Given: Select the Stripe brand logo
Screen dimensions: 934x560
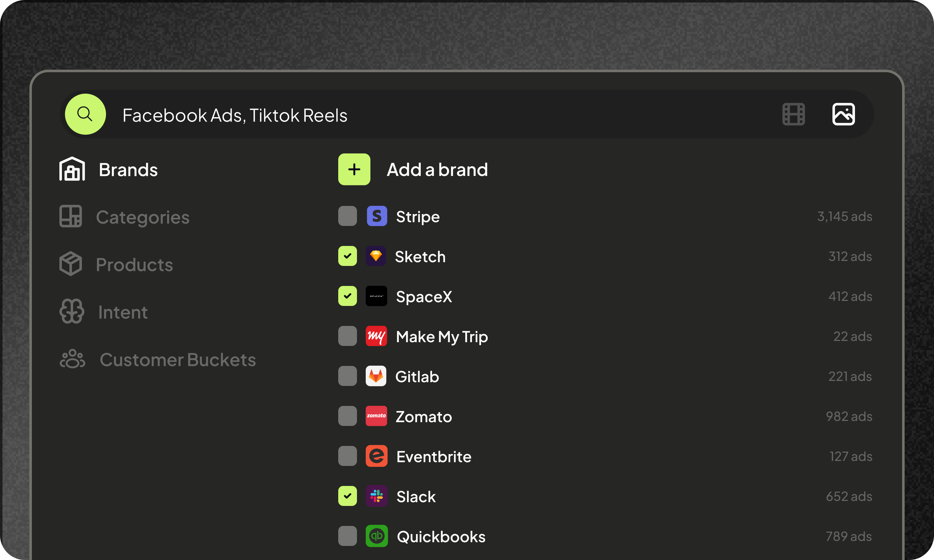Looking at the screenshot, I should click(376, 216).
